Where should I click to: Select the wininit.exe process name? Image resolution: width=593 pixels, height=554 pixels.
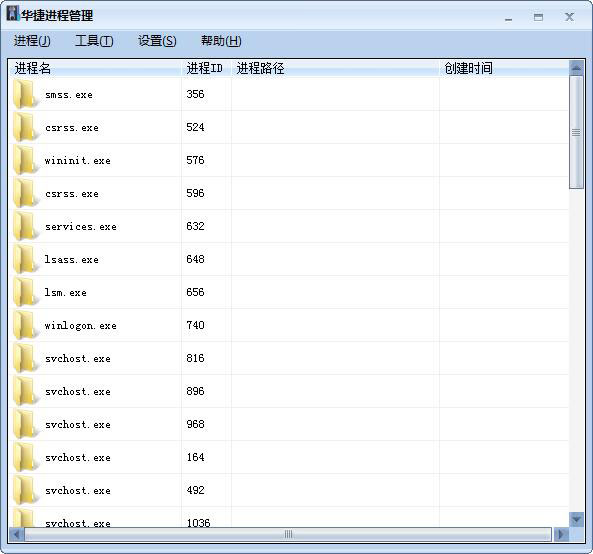coord(78,161)
